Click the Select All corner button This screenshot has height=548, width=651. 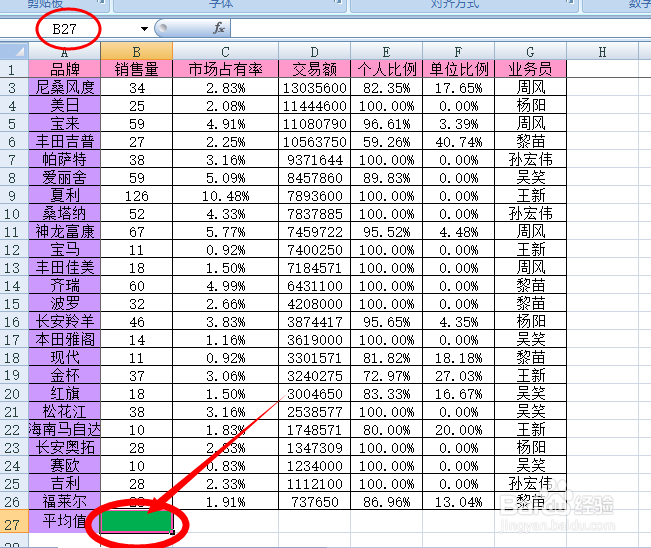point(14,51)
